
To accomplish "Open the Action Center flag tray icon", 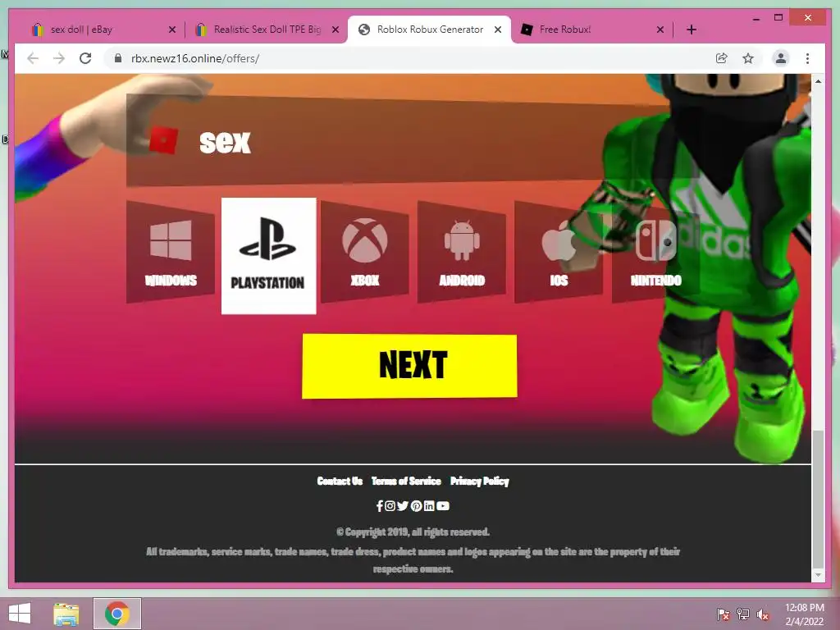I will click(x=723, y=614).
